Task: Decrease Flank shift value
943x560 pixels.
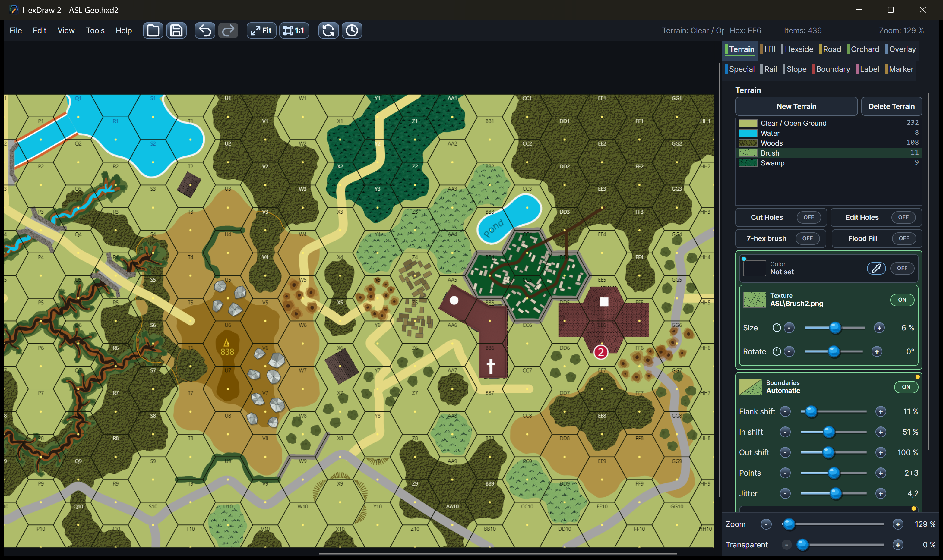Action: pyautogui.click(x=785, y=411)
